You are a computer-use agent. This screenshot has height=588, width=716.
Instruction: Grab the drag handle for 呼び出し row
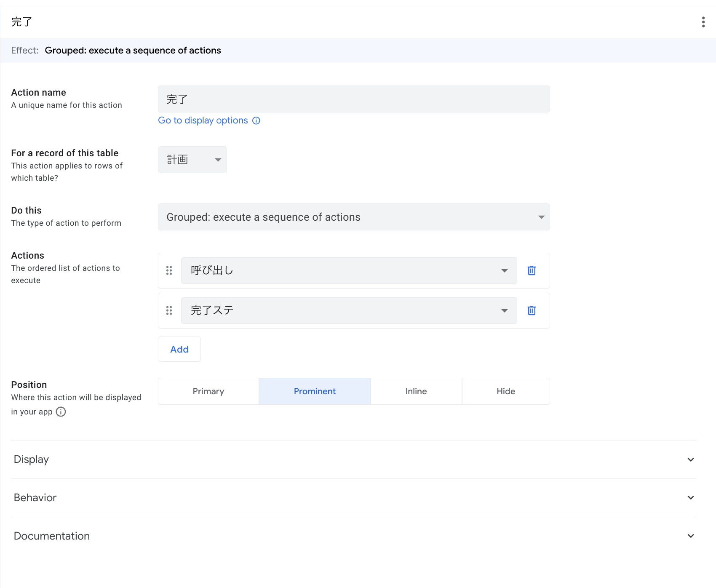[x=169, y=270]
